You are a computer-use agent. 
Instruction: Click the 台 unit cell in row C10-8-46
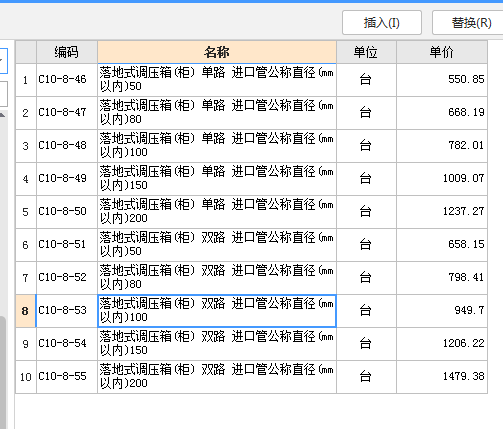tap(366, 80)
